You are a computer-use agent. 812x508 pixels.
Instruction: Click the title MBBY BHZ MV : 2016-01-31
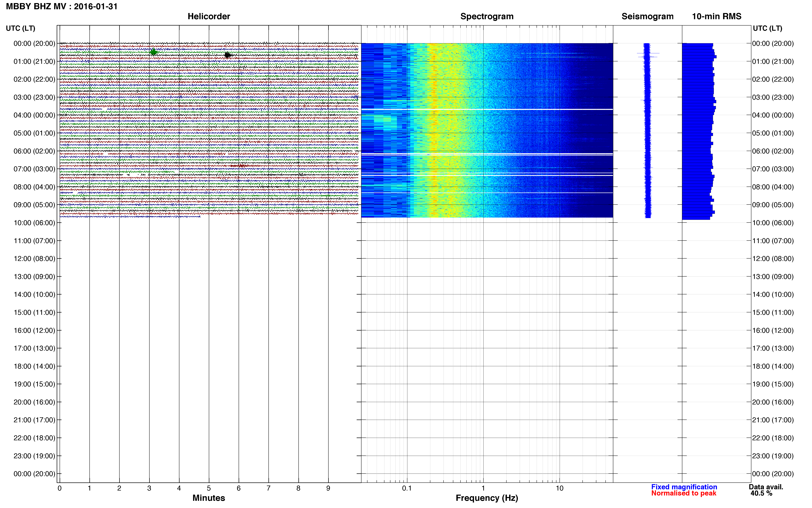pyautogui.click(x=62, y=6)
